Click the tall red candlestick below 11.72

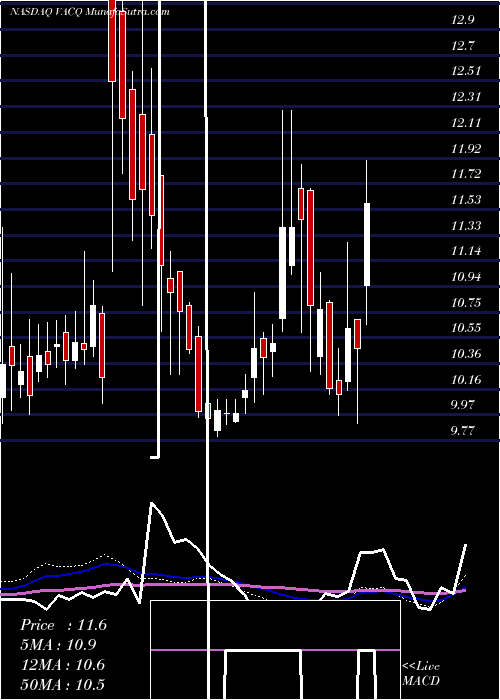pyautogui.click(x=310, y=248)
